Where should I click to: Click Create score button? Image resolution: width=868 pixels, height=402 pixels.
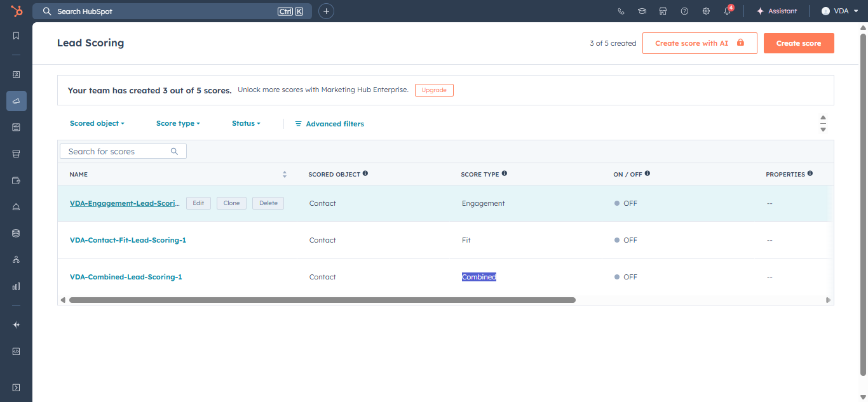[799, 43]
